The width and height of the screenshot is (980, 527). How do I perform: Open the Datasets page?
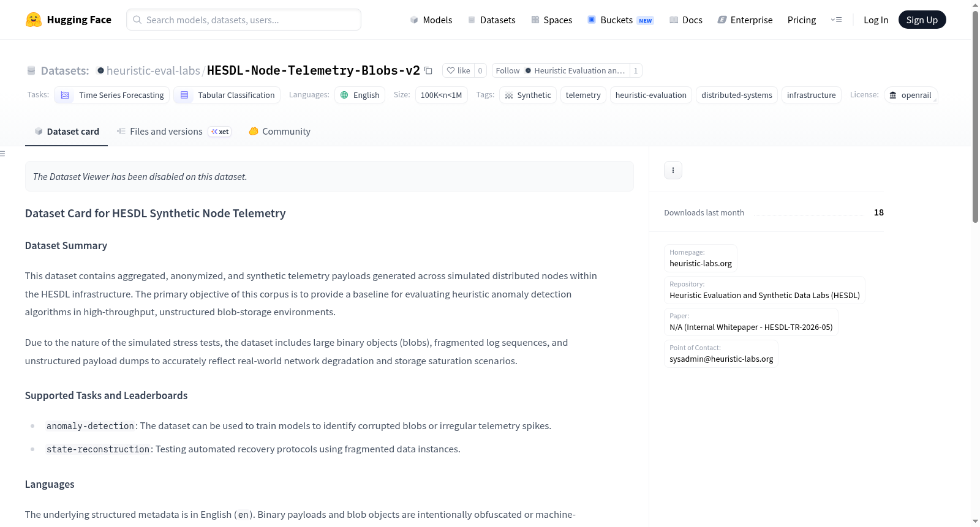[x=492, y=20]
